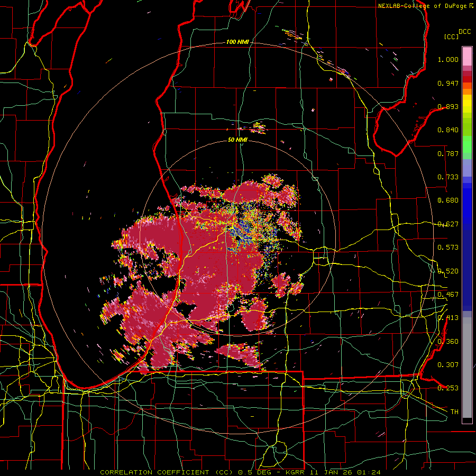Click the 0.467 color scale value

click(448, 295)
